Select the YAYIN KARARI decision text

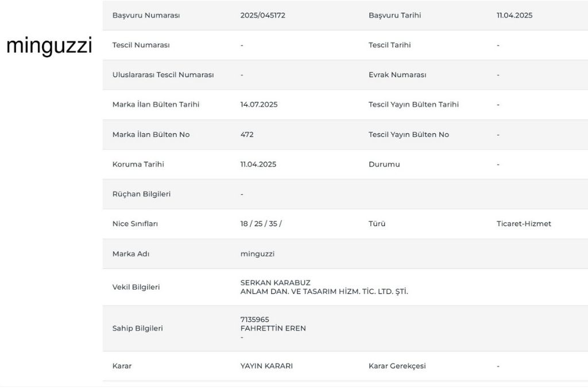pos(266,366)
